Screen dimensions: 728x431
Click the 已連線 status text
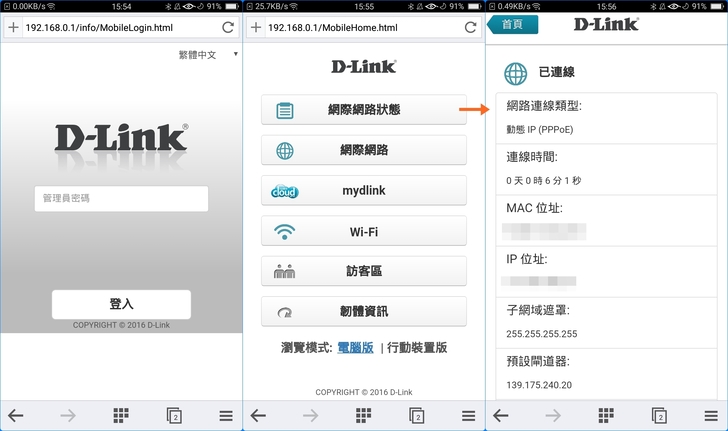[x=556, y=72]
